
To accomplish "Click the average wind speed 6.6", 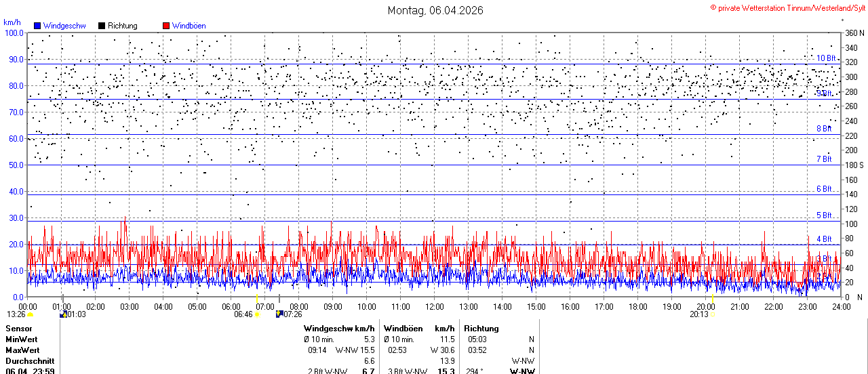I will click(369, 361).
